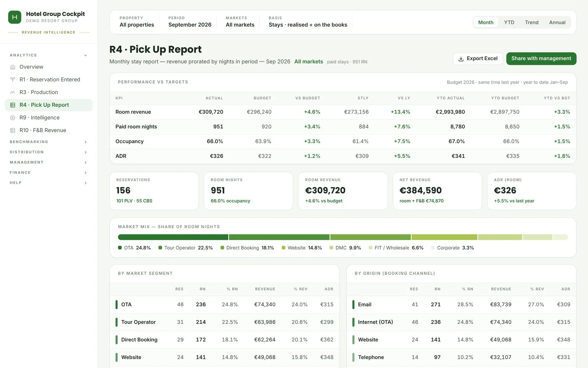Collapse the Analytics section chevron
Screen dimensions: 588x368
(86, 56)
